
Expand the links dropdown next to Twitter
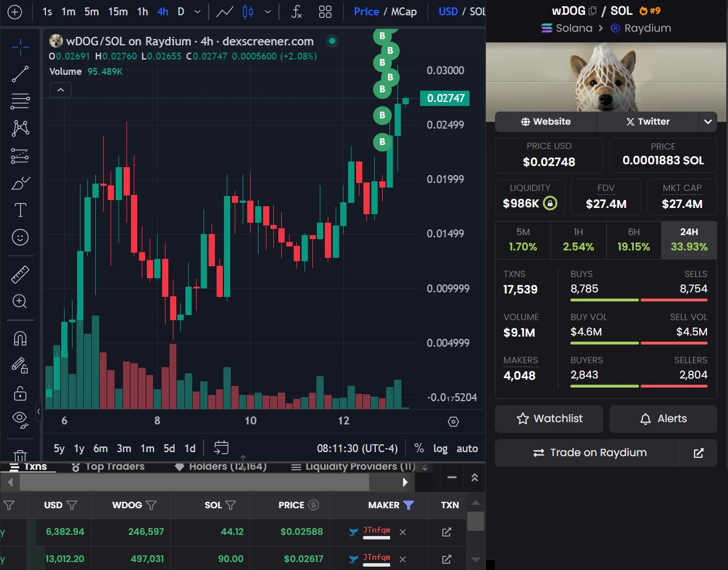[708, 121]
